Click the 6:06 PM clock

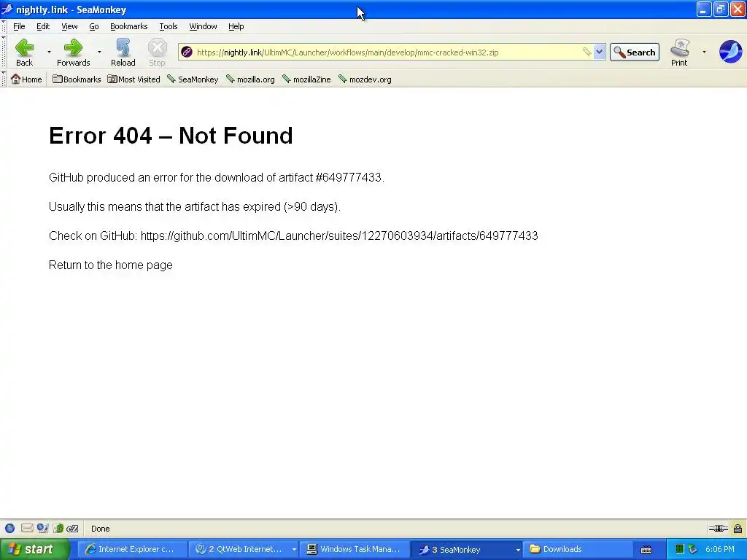pyautogui.click(x=720, y=550)
